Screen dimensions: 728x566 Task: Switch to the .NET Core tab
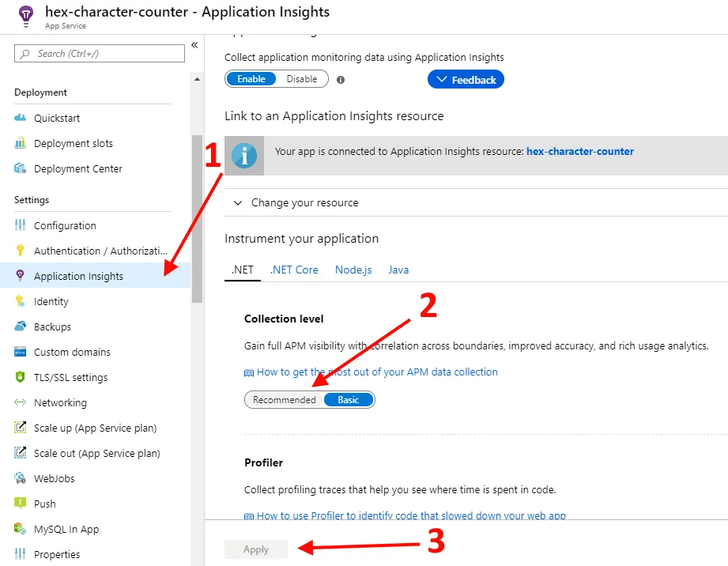[x=294, y=270]
